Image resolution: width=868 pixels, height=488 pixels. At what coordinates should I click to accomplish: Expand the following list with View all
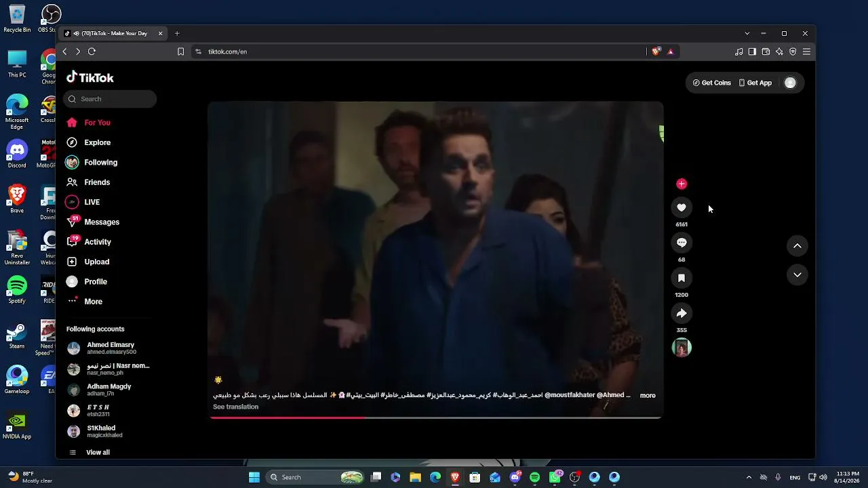[90, 452]
